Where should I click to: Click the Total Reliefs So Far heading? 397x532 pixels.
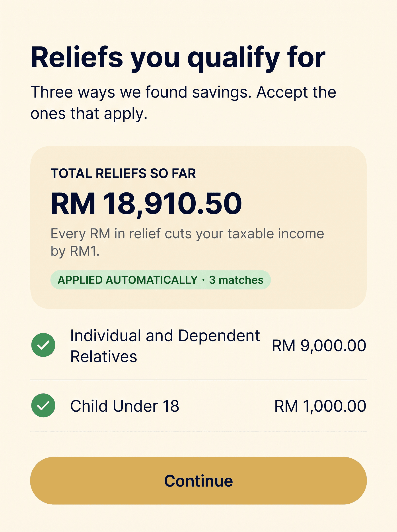(123, 173)
